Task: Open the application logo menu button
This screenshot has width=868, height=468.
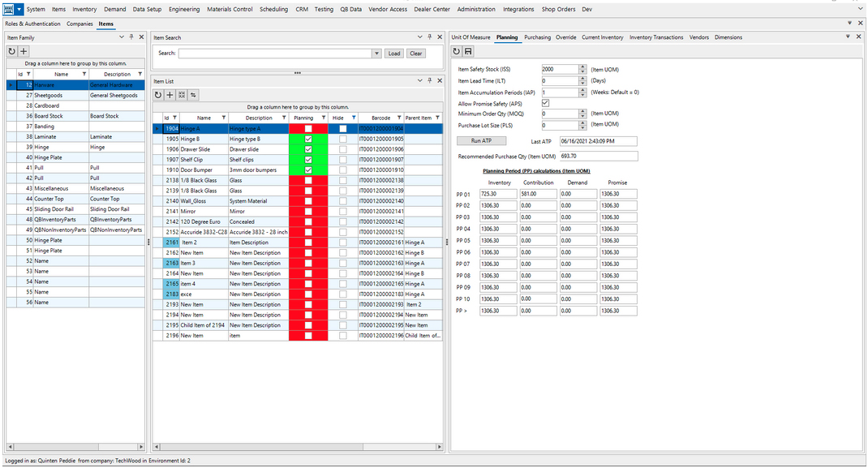Action: pos(8,10)
